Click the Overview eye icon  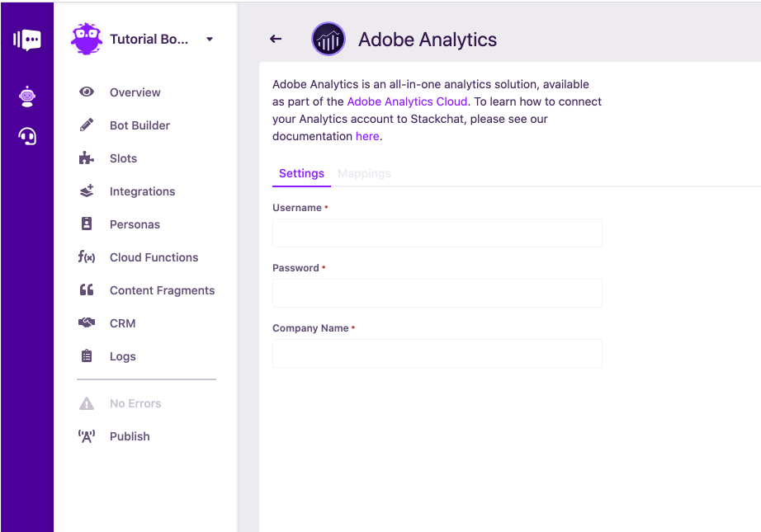tap(87, 92)
